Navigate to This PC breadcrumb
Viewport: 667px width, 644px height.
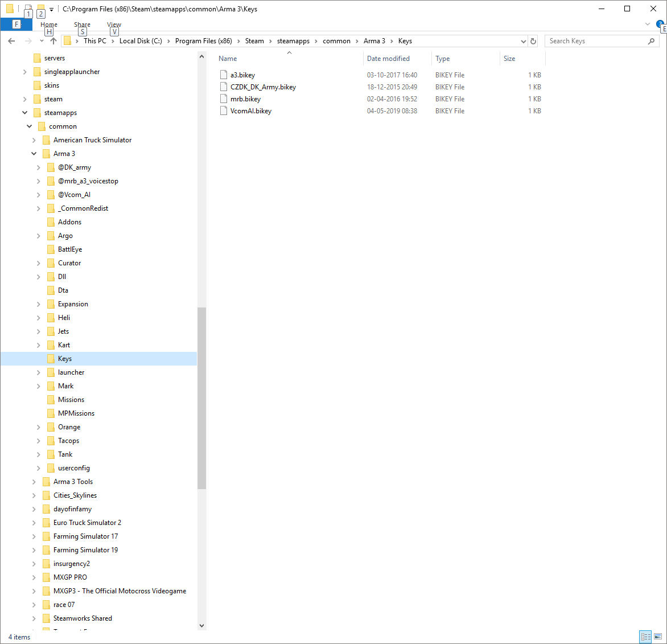[x=95, y=41]
